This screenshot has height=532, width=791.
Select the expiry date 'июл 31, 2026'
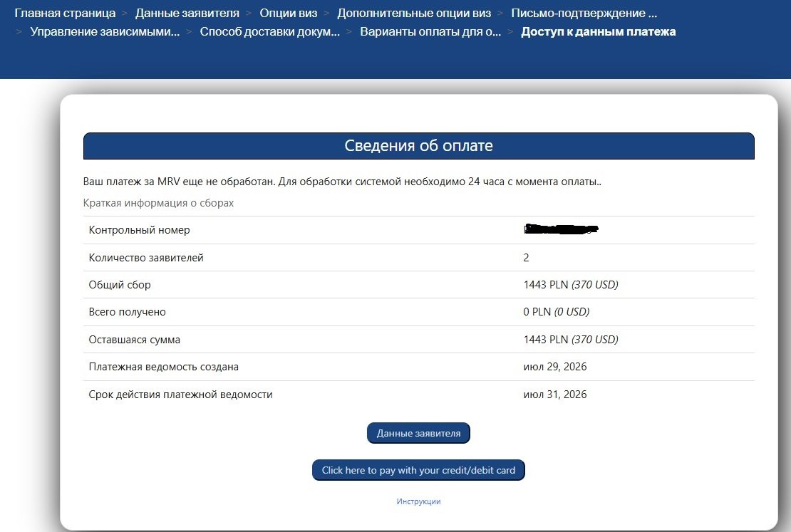(555, 395)
